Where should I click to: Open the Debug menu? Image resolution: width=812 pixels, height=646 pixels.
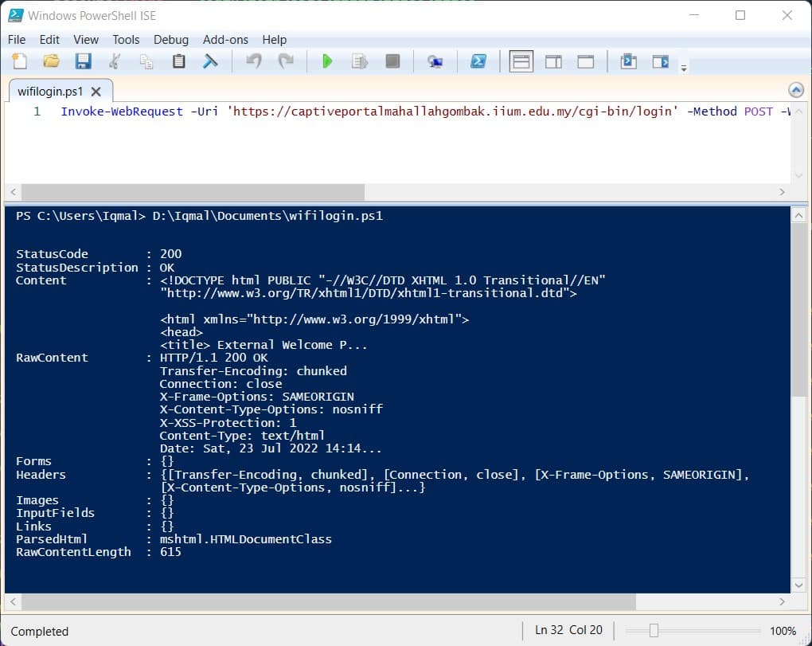(171, 39)
